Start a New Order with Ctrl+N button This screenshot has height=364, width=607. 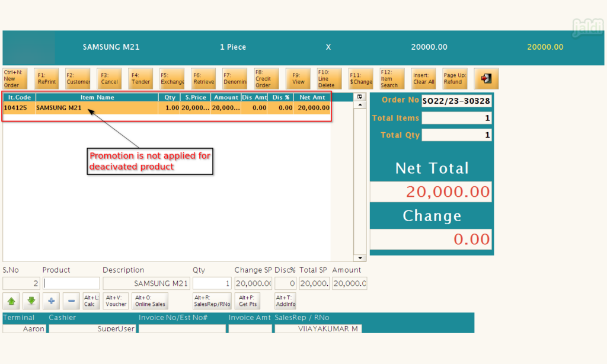(15, 79)
